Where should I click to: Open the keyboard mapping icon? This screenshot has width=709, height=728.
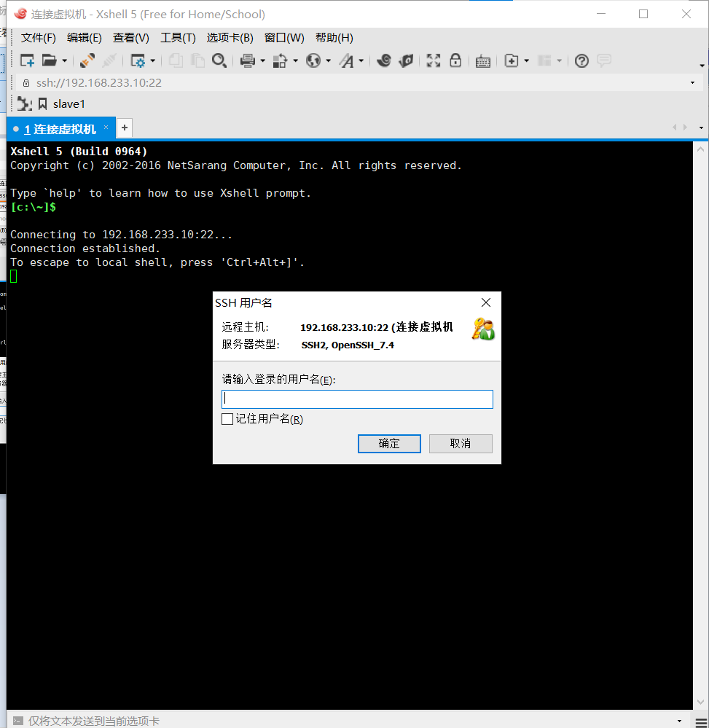pyautogui.click(x=483, y=61)
